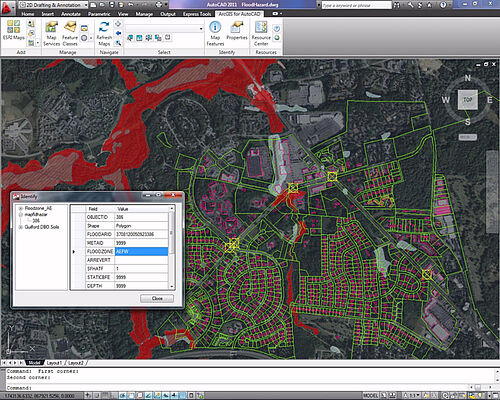This screenshot has height=401, width=500.
Task: Click the keyword search input field
Action: [356, 5]
